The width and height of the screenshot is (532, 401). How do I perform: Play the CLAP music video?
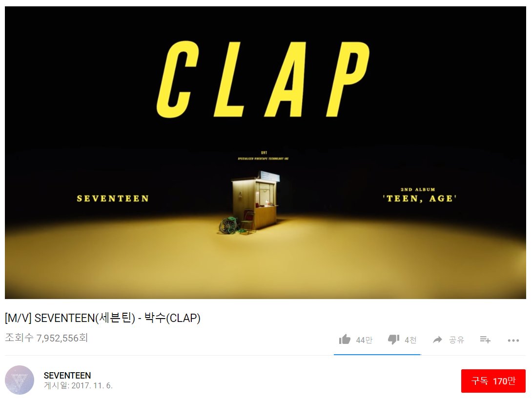pyautogui.click(x=266, y=153)
